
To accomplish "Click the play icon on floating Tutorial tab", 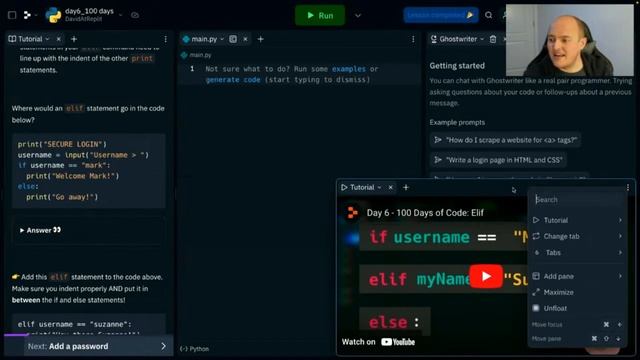I will pyautogui.click(x=344, y=187).
